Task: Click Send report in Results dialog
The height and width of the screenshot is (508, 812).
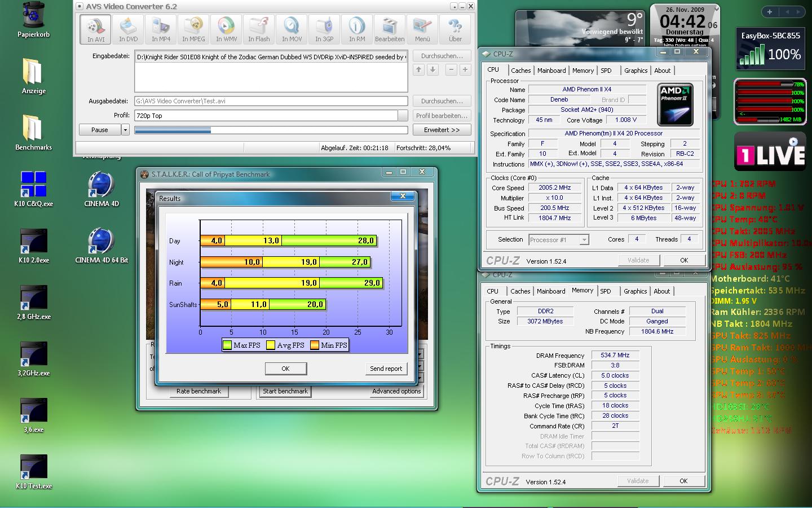Action: (x=386, y=369)
